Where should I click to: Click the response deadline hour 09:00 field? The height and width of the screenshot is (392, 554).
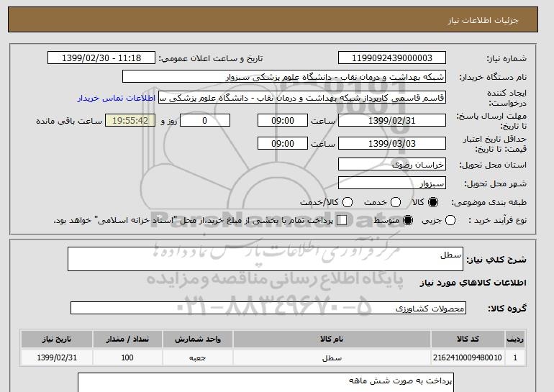[283, 120]
